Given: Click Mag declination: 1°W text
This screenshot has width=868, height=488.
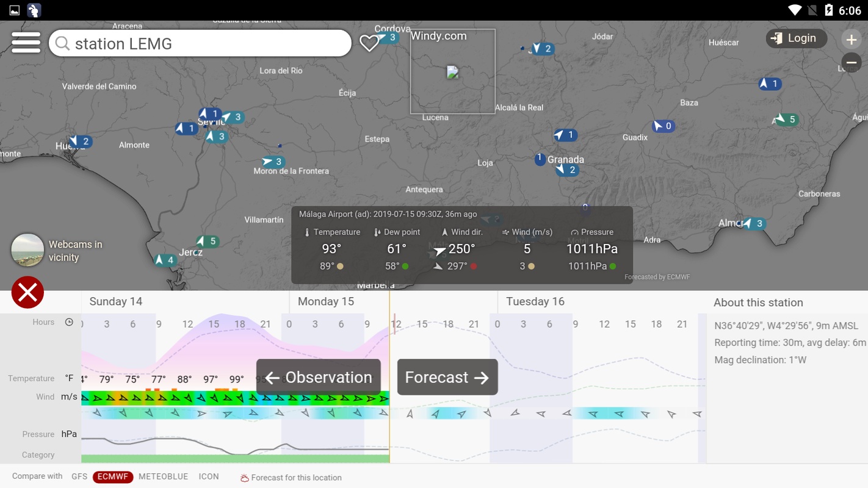Looking at the screenshot, I should (760, 360).
